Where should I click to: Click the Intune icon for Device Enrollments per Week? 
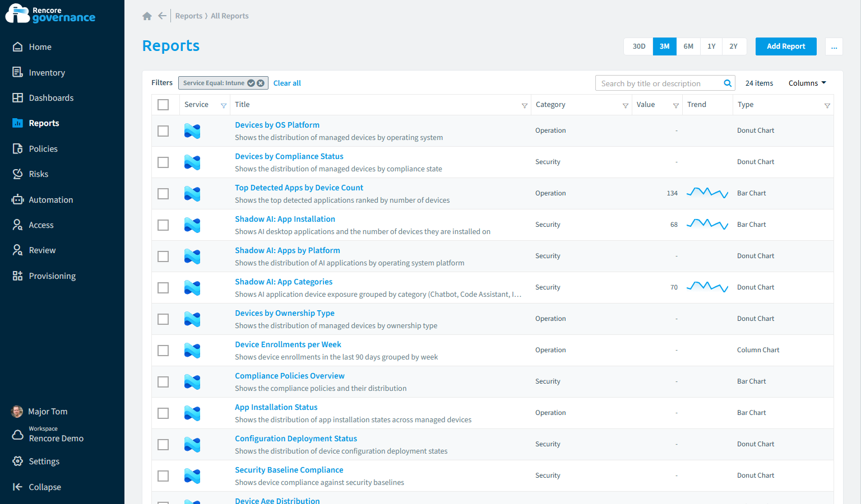tap(192, 351)
